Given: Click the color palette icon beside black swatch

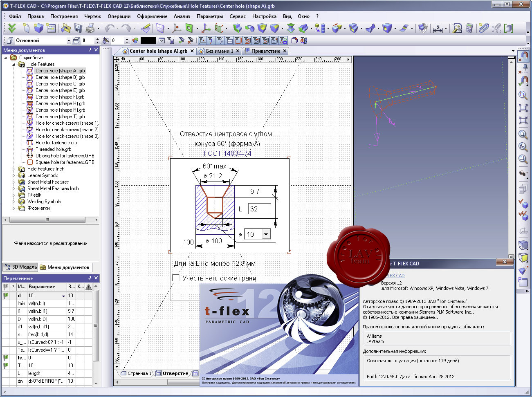Looking at the screenshot, I should [x=135, y=40].
